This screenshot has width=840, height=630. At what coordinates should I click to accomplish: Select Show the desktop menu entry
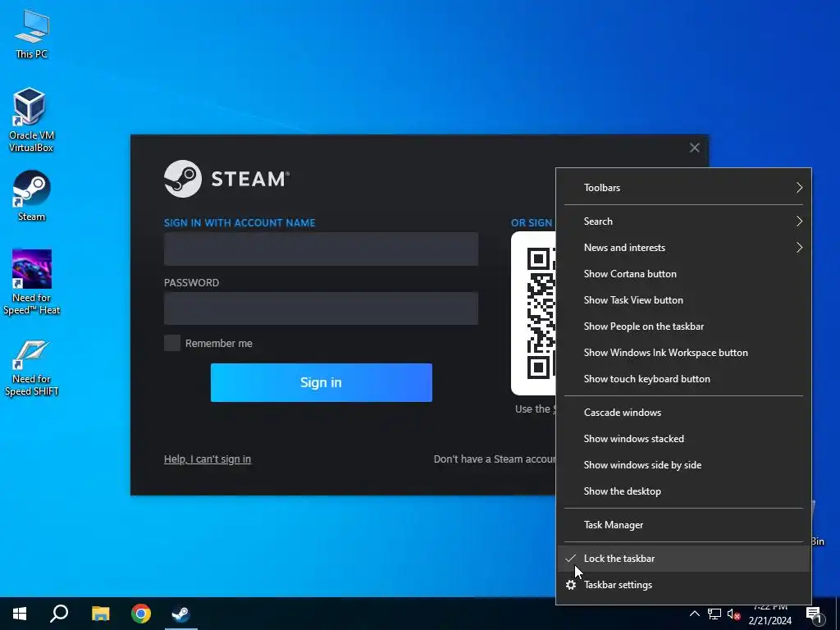click(683, 491)
